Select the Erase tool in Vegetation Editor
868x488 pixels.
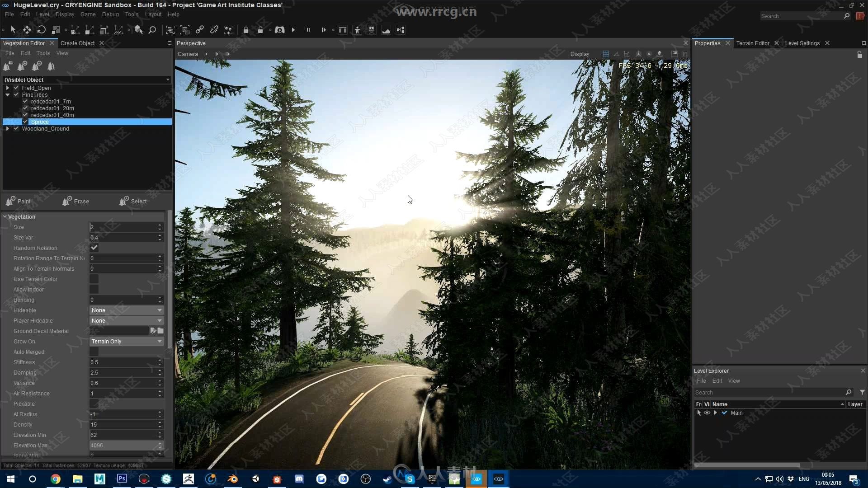coord(75,201)
